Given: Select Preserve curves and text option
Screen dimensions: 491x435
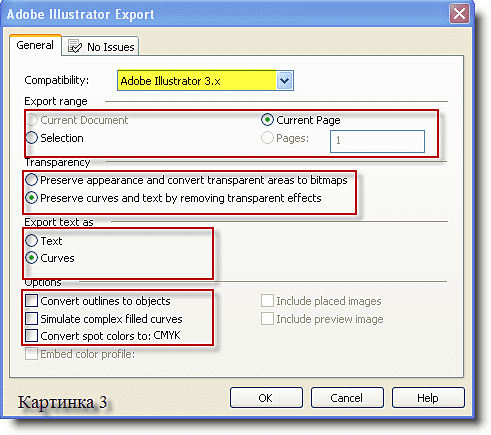Looking at the screenshot, I should click(x=31, y=198).
